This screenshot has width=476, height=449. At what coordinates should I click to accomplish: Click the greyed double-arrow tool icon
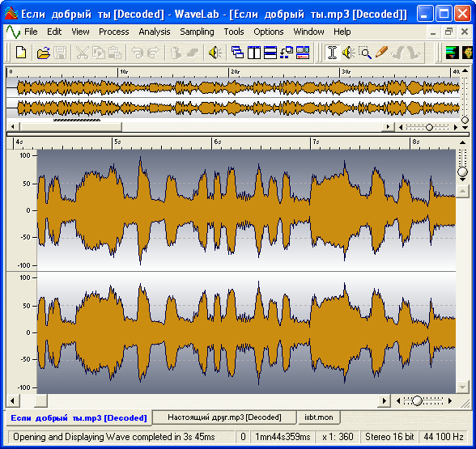click(x=406, y=53)
